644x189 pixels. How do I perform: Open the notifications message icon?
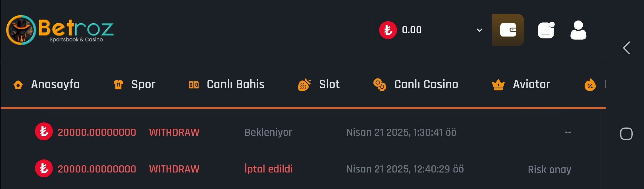coord(546,30)
